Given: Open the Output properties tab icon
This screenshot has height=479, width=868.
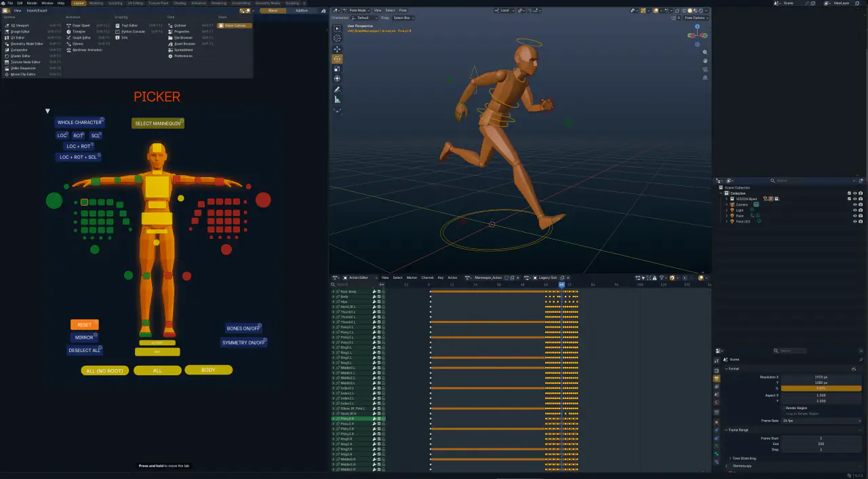Looking at the screenshot, I should (717, 379).
